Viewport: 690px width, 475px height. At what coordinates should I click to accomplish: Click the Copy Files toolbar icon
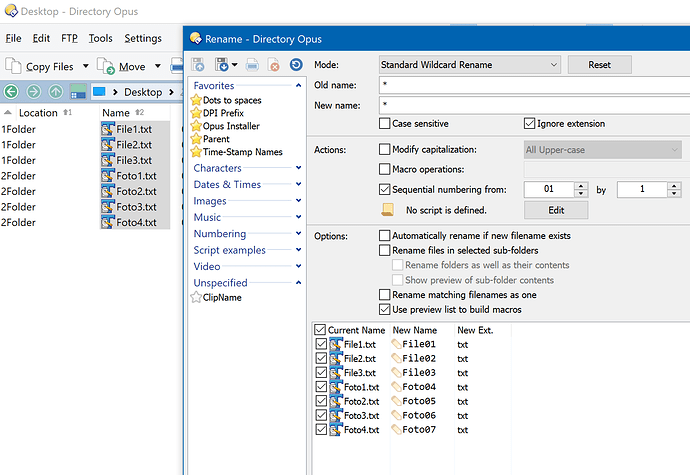(x=13, y=66)
